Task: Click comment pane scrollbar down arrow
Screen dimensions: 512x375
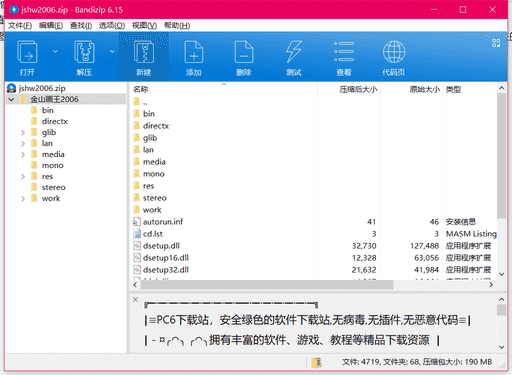Action: [501, 347]
